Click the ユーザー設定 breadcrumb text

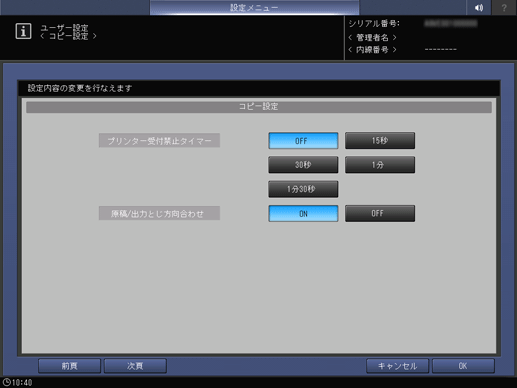point(64,28)
